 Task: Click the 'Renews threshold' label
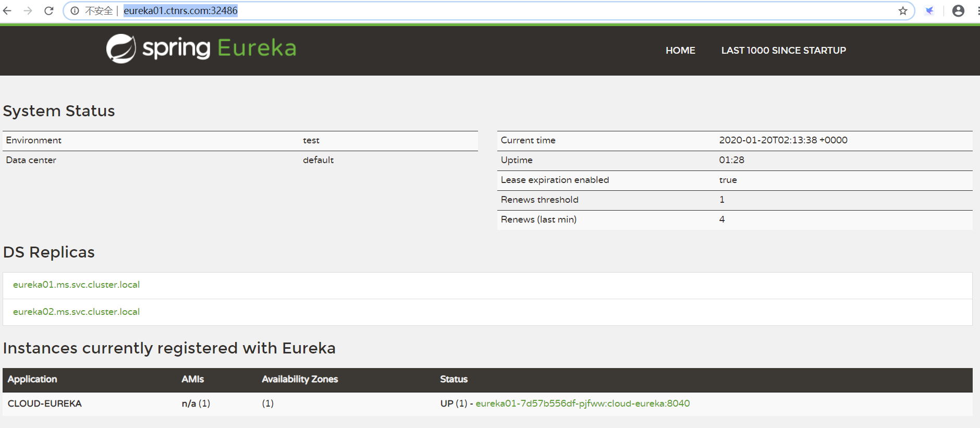[x=540, y=200]
